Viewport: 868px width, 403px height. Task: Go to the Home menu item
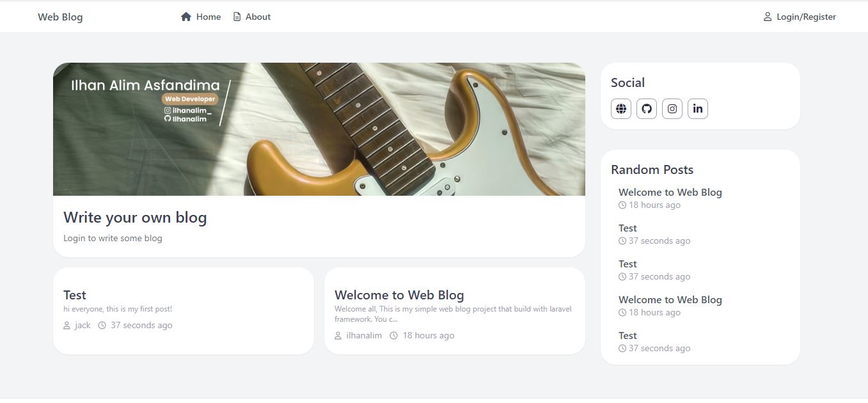click(x=201, y=17)
